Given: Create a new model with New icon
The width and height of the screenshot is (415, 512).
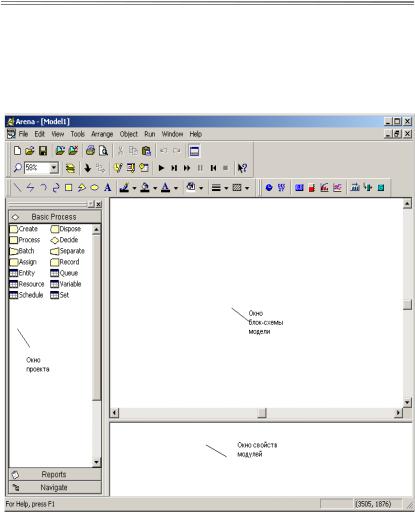Looking at the screenshot, I should click(x=17, y=151).
